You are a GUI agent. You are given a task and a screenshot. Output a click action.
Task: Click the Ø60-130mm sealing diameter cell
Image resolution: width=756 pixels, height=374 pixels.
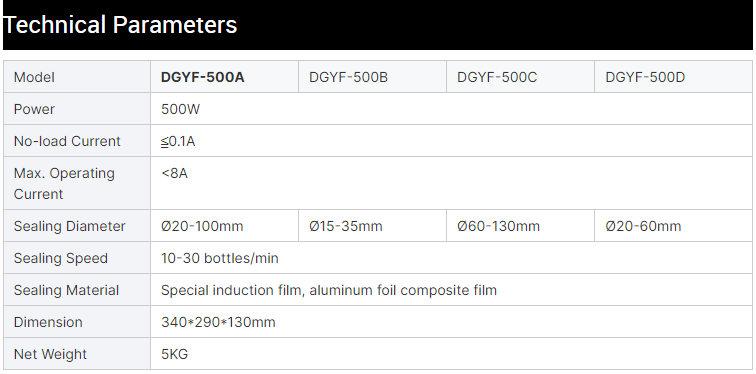click(x=520, y=226)
